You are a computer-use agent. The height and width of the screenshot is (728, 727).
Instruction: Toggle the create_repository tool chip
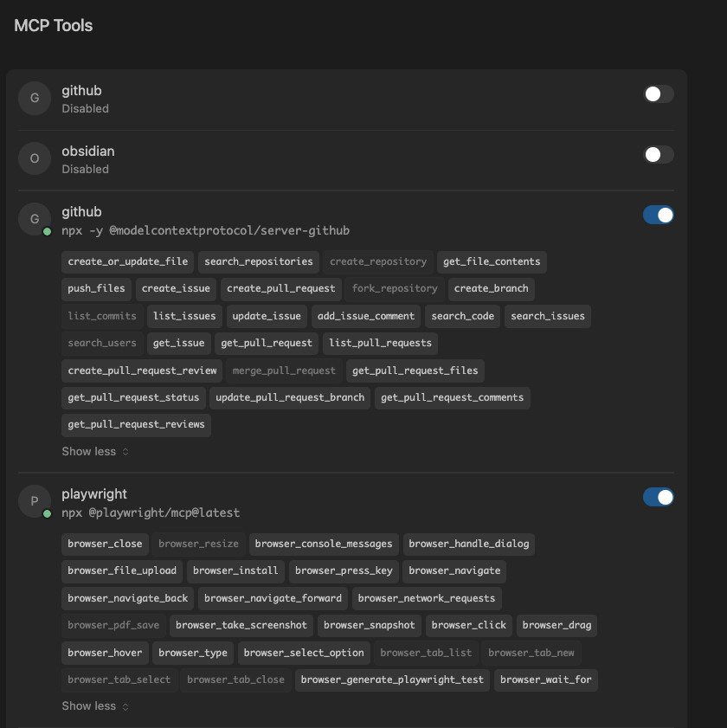pos(378,261)
